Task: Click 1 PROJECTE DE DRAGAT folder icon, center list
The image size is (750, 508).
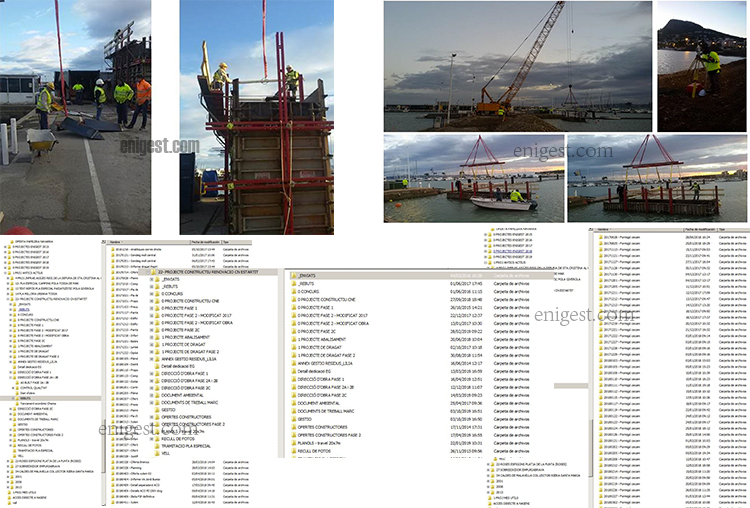Action: (294, 345)
